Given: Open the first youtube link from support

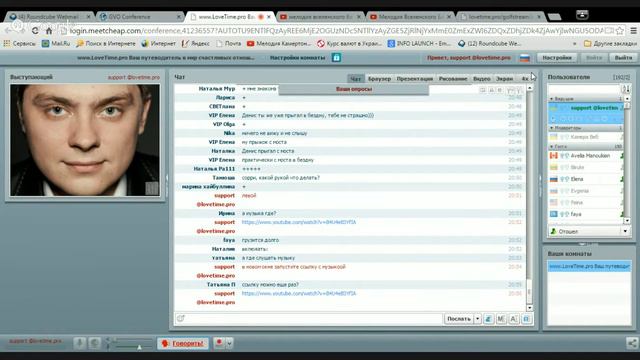Looking at the screenshot, I should coord(299,222).
